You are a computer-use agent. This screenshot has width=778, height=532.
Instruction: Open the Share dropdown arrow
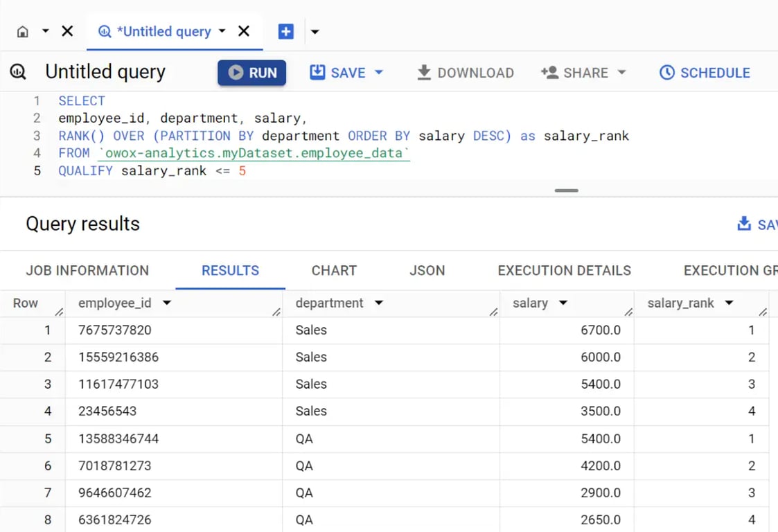[621, 73]
